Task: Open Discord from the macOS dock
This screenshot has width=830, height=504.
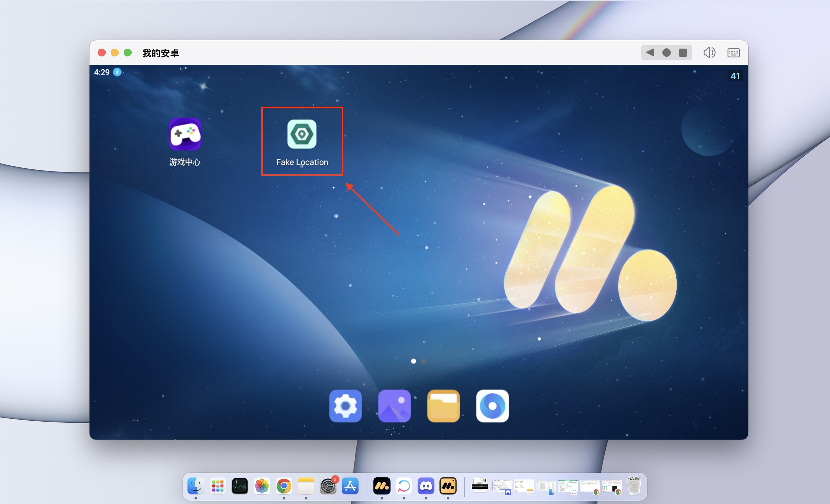Action: pyautogui.click(x=426, y=486)
